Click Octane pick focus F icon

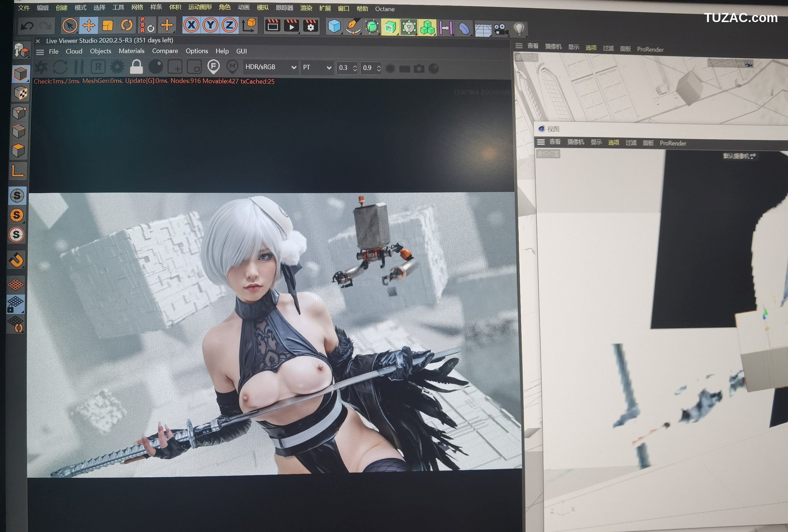click(213, 66)
